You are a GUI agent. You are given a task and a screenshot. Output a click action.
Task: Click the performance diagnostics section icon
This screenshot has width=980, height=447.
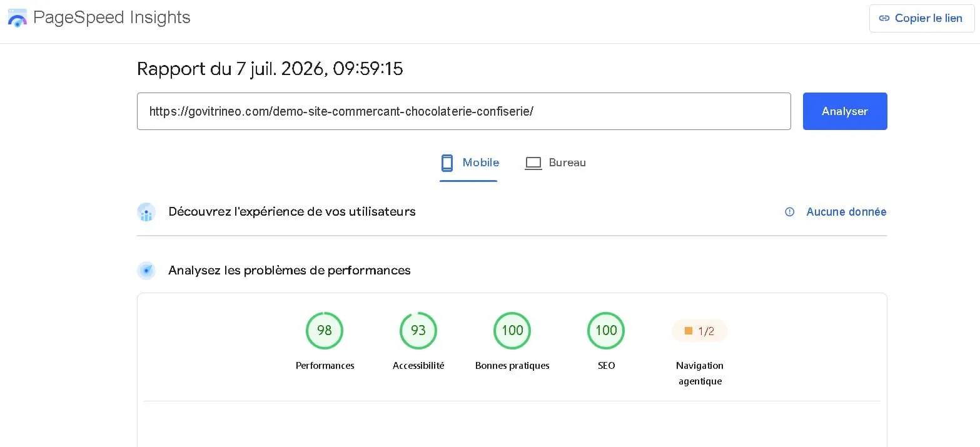click(146, 271)
